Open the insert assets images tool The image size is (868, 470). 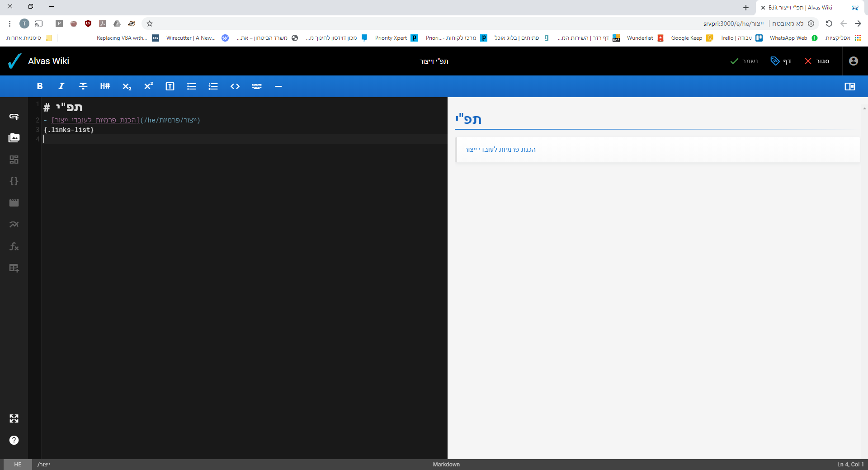(14, 138)
